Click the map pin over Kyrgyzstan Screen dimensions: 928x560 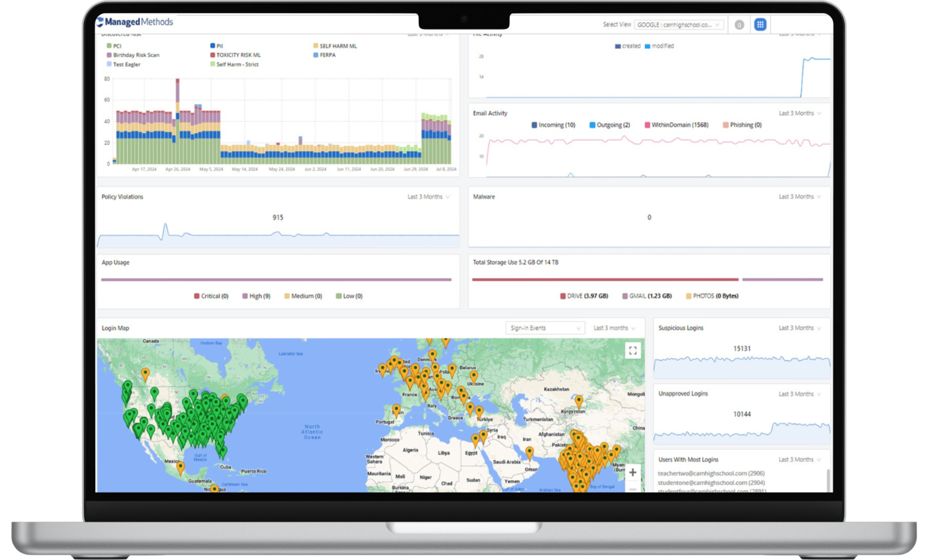click(578, 402)
